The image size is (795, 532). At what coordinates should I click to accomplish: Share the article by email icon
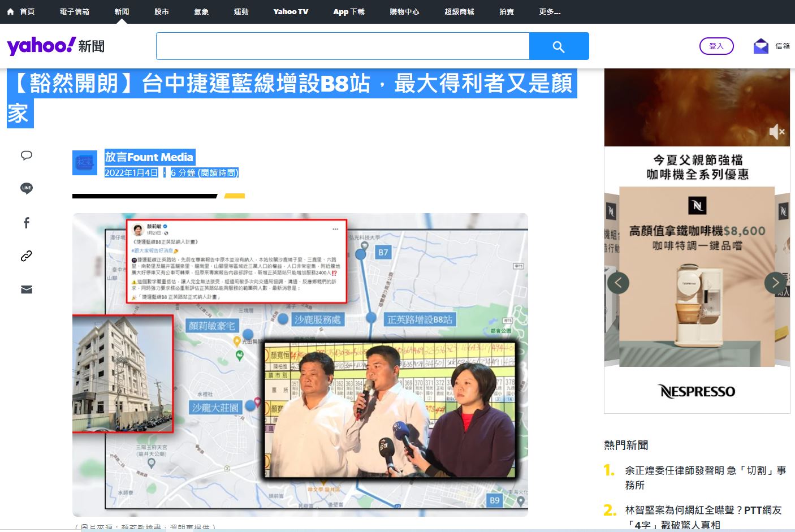point(27,289)
